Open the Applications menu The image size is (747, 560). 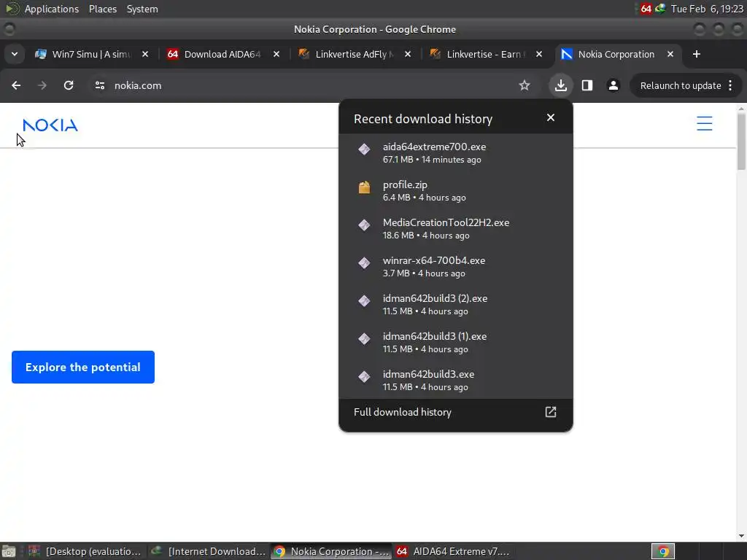point(52,9)
